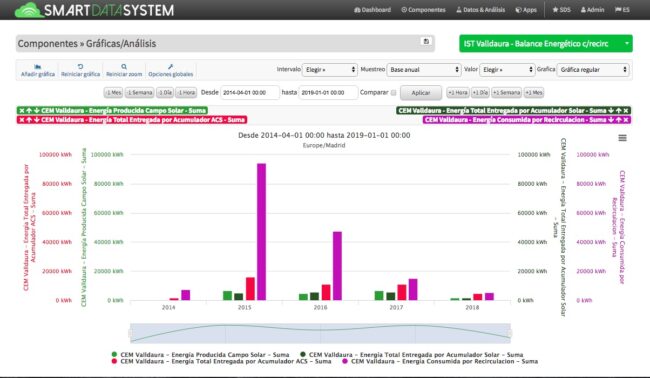Image resolution: width=650 pixels, height=378 pixels.
Task: Open the Muestreo Base anual dropdown
Action: click(x=424, y=70)
